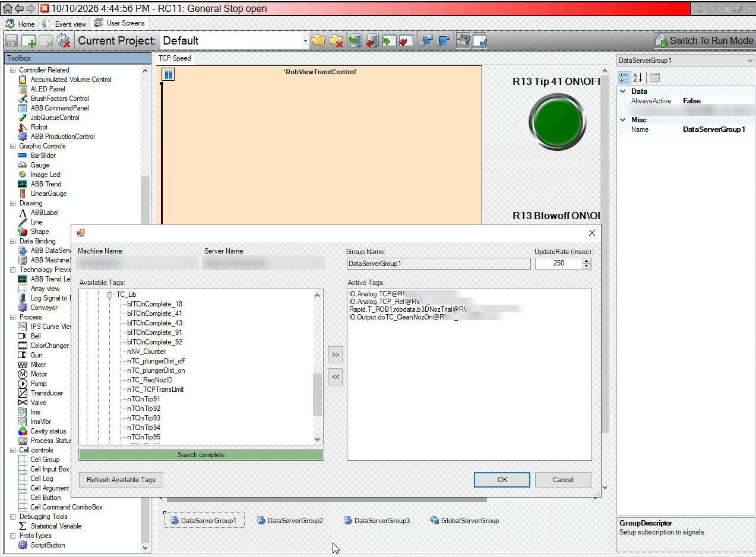Click Switch To Run Mode

point(704,40)
